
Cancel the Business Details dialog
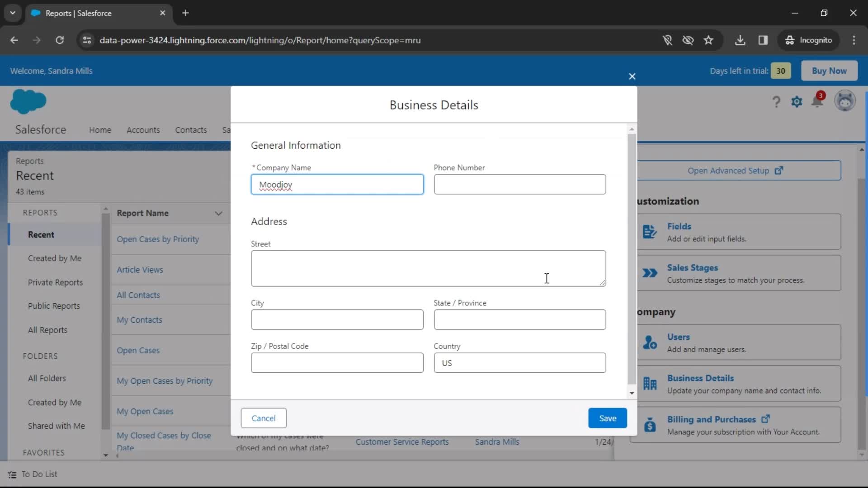pos(264,418)
